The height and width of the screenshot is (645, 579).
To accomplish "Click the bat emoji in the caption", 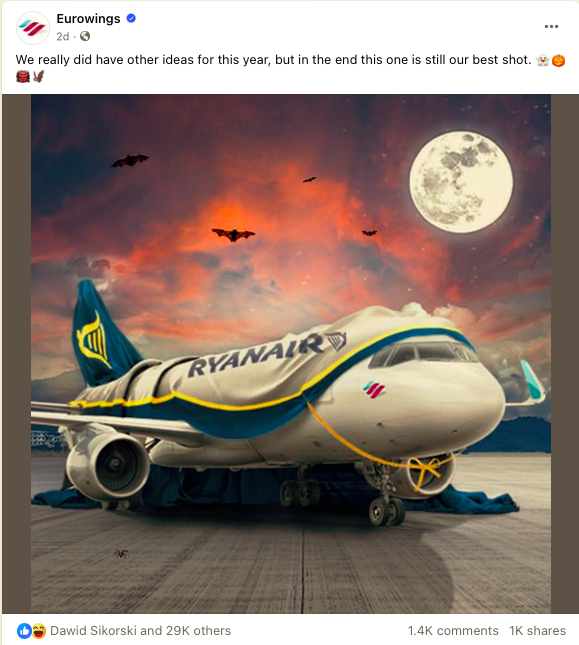I will 38,77.
